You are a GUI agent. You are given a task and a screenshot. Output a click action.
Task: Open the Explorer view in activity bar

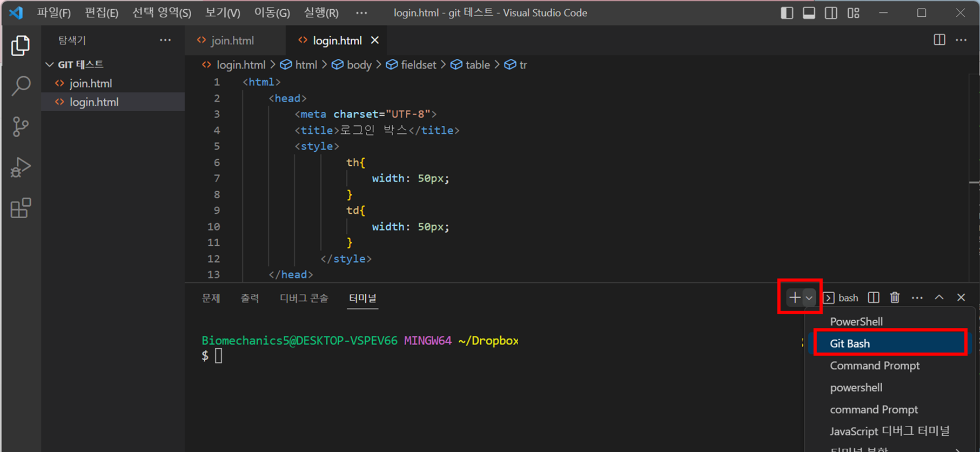pos(21,45)
